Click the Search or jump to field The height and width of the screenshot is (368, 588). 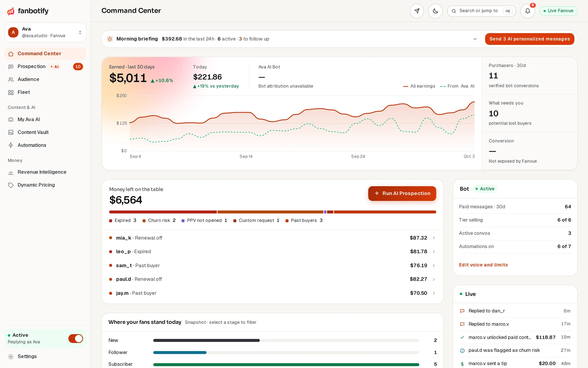pyautogui.click(x=481, y=11)
